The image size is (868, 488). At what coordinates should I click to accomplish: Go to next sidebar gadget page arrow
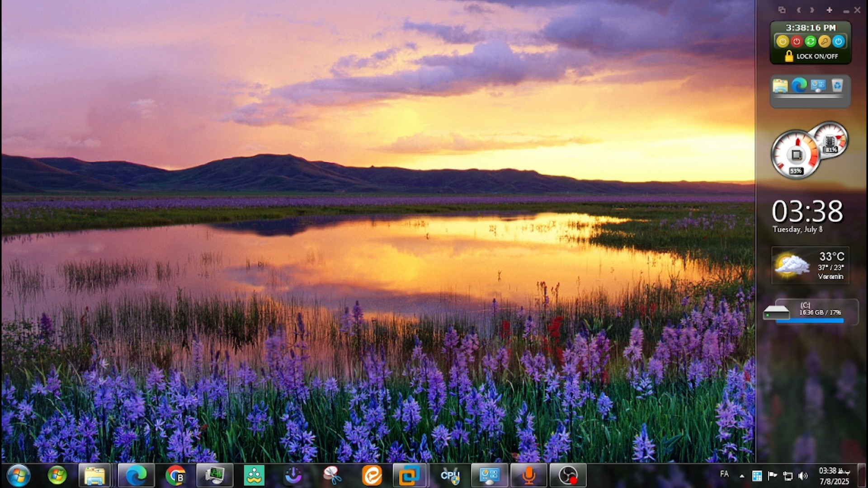coord(812,10)
